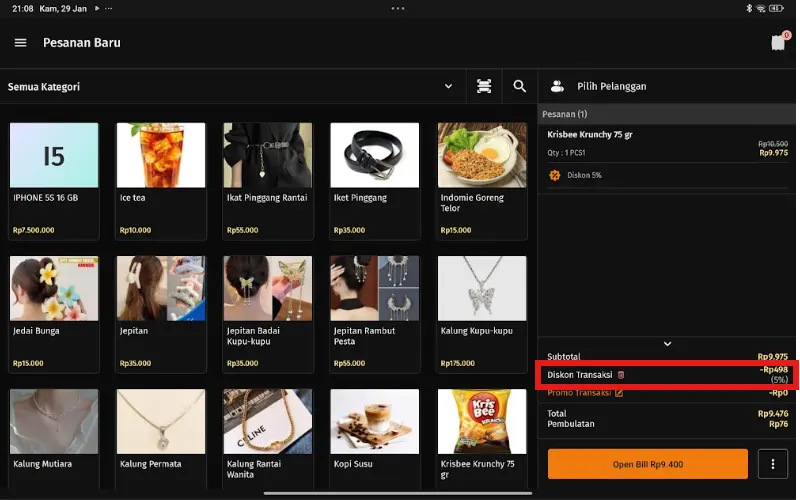Click the Pesanan (1) section header
The height and width of the screenshot is (500, 800).
pyautogui.click(x=568, y=114)
